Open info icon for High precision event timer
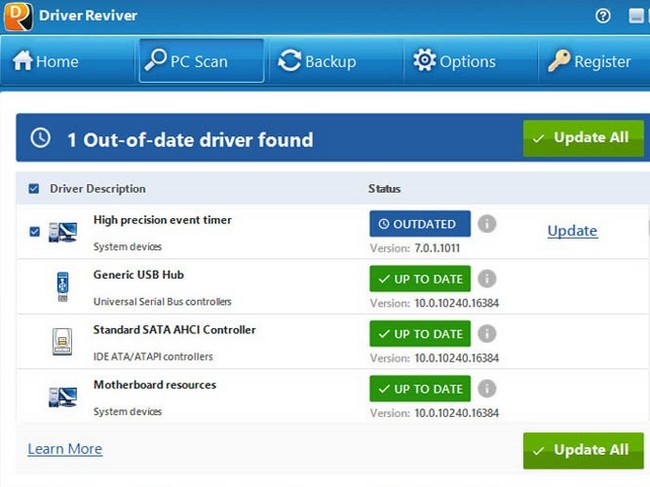Screen dimensions: 650x487 [x=487, y=224]
